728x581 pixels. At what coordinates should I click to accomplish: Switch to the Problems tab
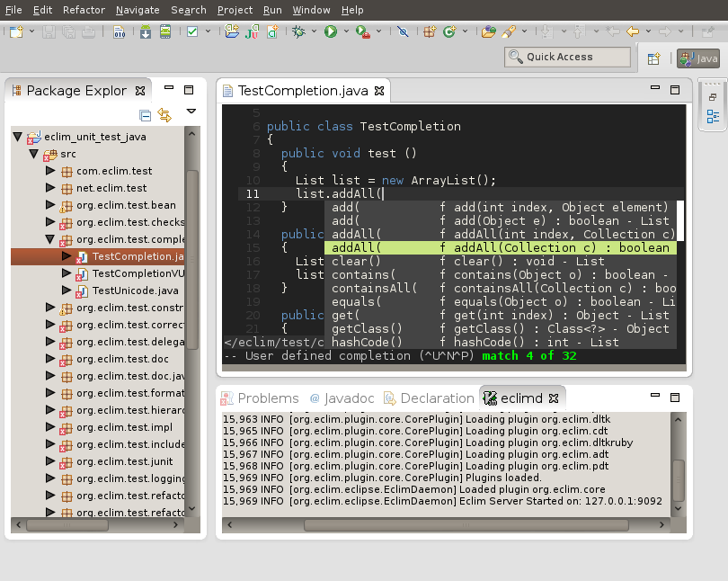tap(267, 398)
